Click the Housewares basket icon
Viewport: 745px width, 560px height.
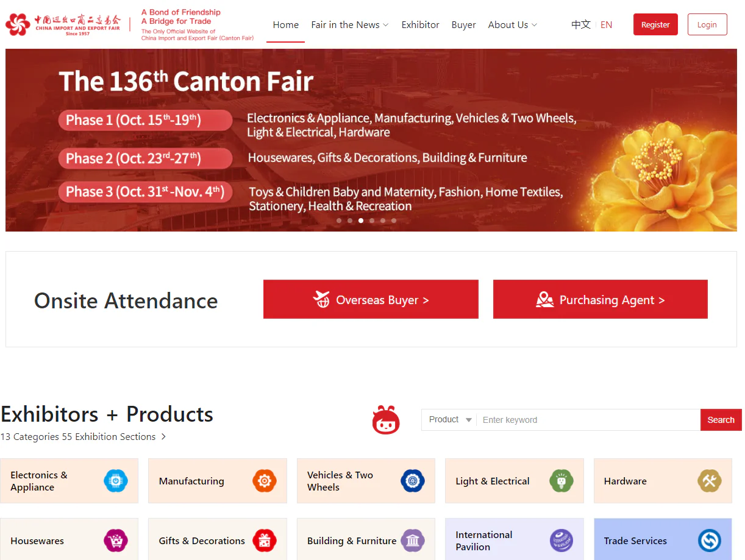tap(115, 541)
